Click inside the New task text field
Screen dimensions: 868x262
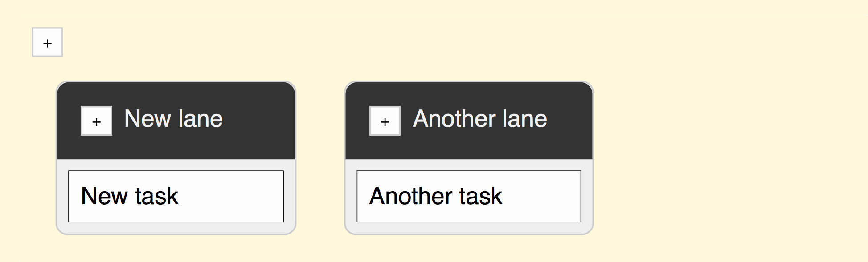(x=176, y=196)
